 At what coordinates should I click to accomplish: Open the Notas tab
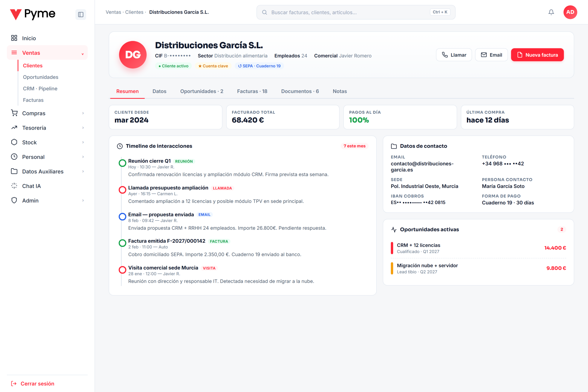pos(340,91)
